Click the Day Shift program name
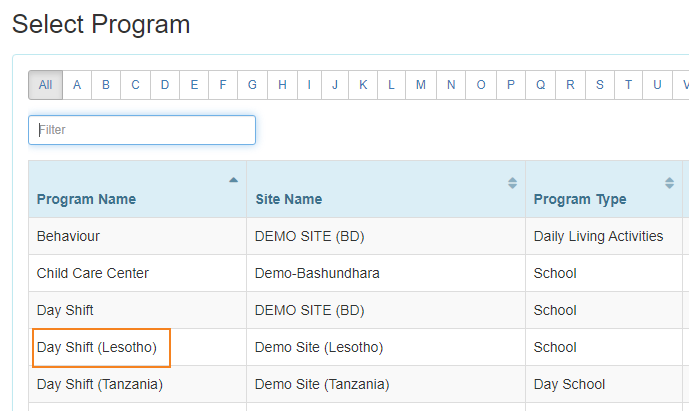689x411 pixels. click(x=65, y=310)
